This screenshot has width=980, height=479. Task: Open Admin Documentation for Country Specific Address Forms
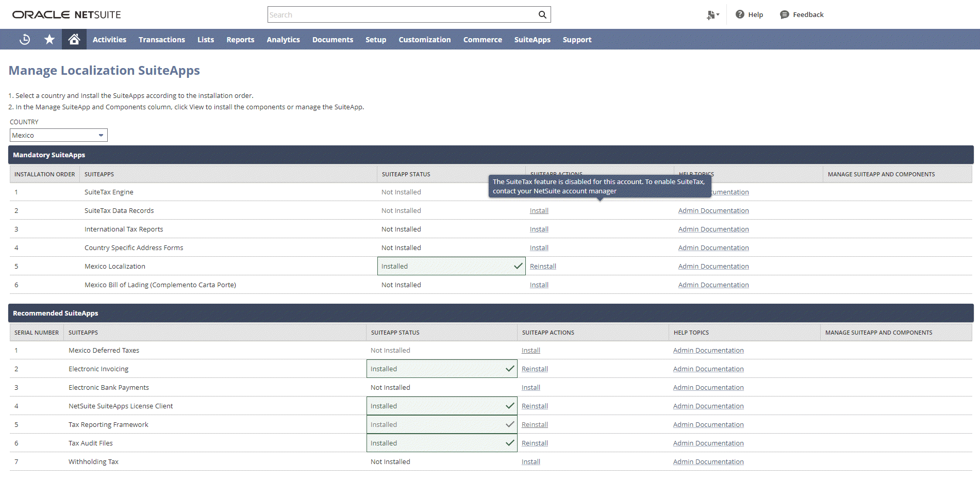coord(713,247)
